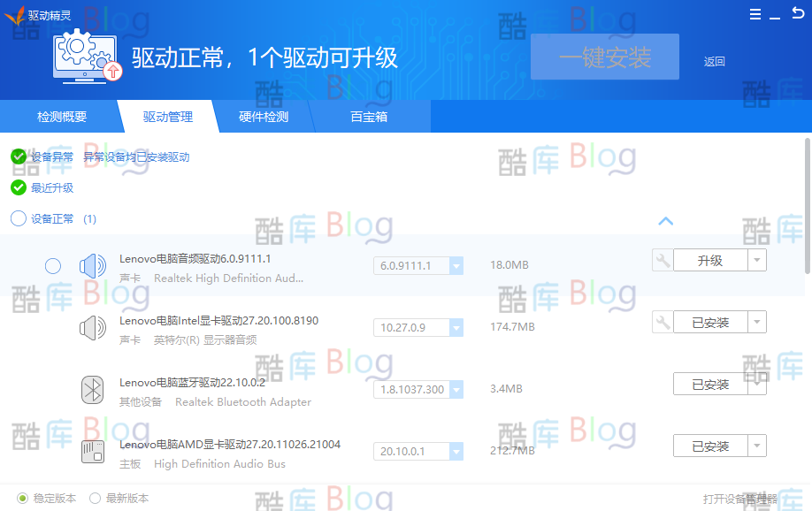
Task: Select the 最新版本 radio button
Action: (x=96, y=499)
